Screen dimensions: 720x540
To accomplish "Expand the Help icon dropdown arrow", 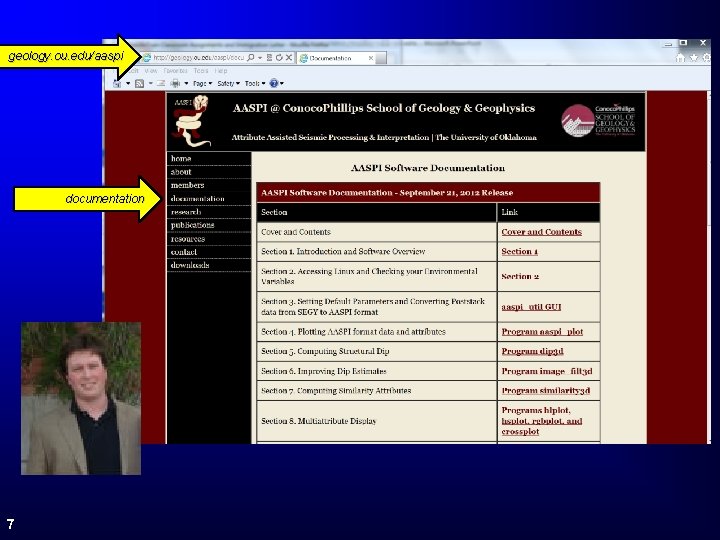I will 282,84.
